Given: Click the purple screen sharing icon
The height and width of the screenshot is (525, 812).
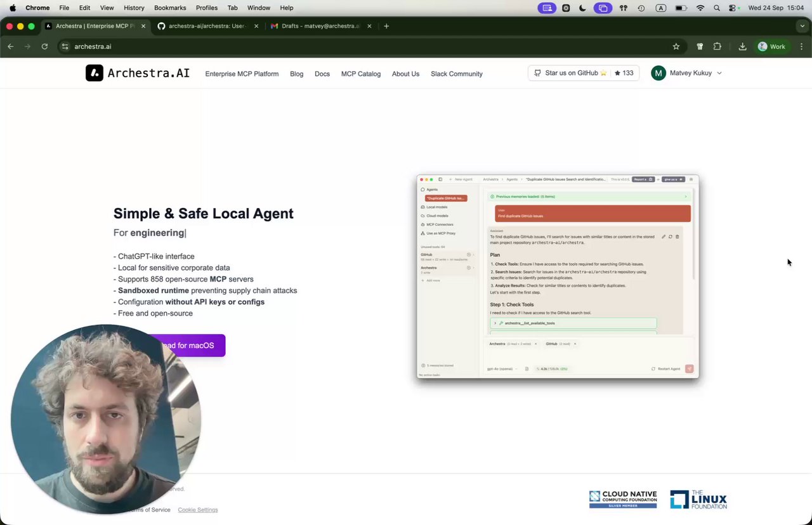Looking at the screenshot, I should pyautogui.click(x=547, y=8).
